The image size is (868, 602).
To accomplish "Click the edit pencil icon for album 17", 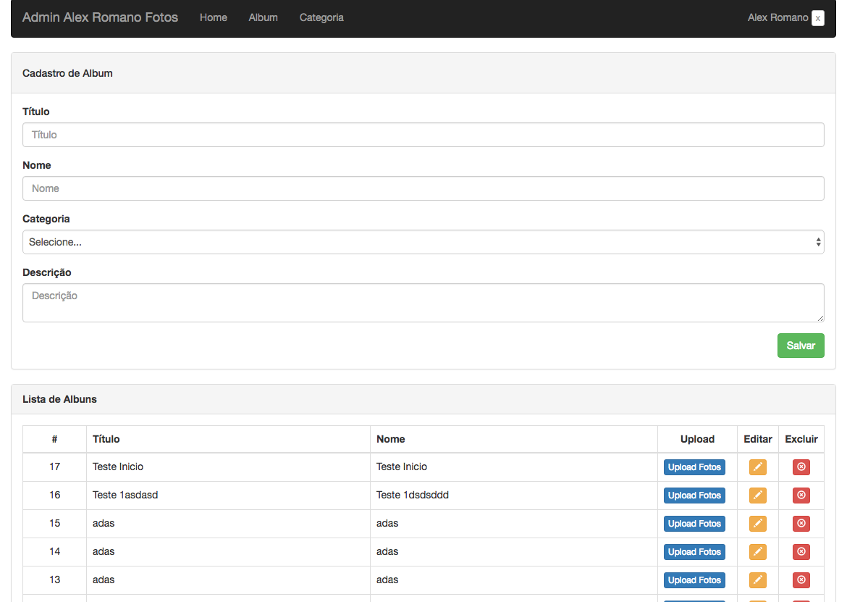I will point(757,467).
